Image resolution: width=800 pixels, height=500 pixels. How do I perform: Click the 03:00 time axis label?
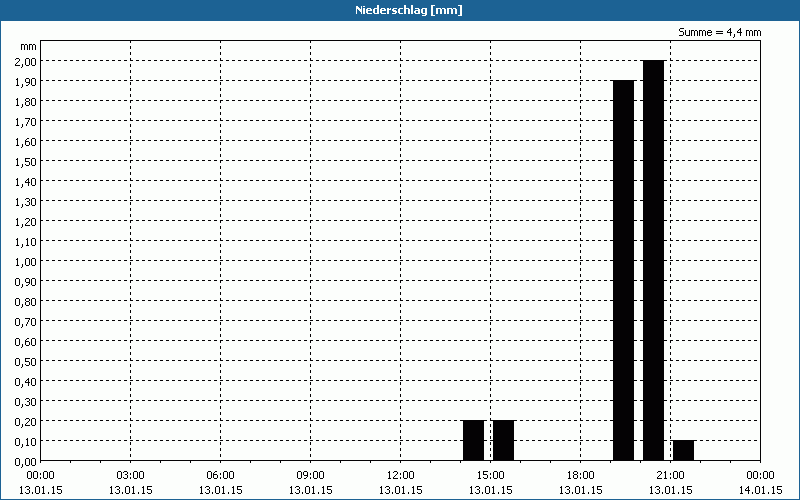pos(131,476)
